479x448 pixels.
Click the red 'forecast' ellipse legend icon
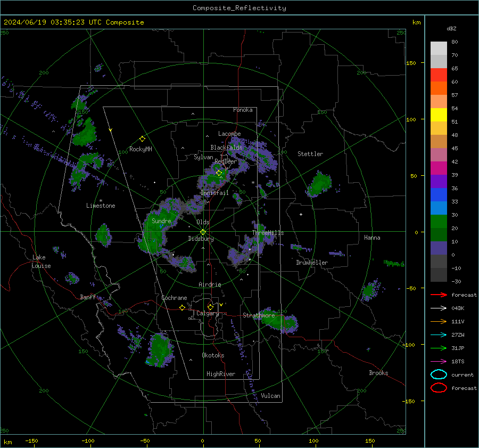439,388
